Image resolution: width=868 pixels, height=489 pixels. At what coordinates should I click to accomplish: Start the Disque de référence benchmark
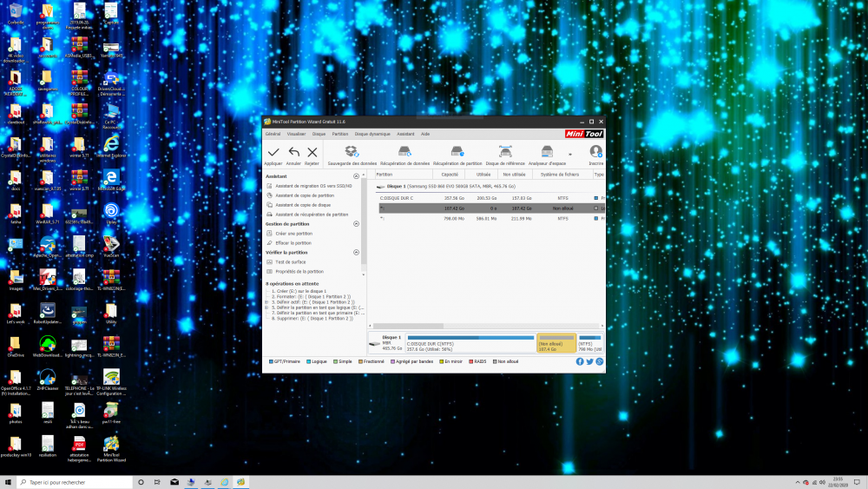pos(504,153)
